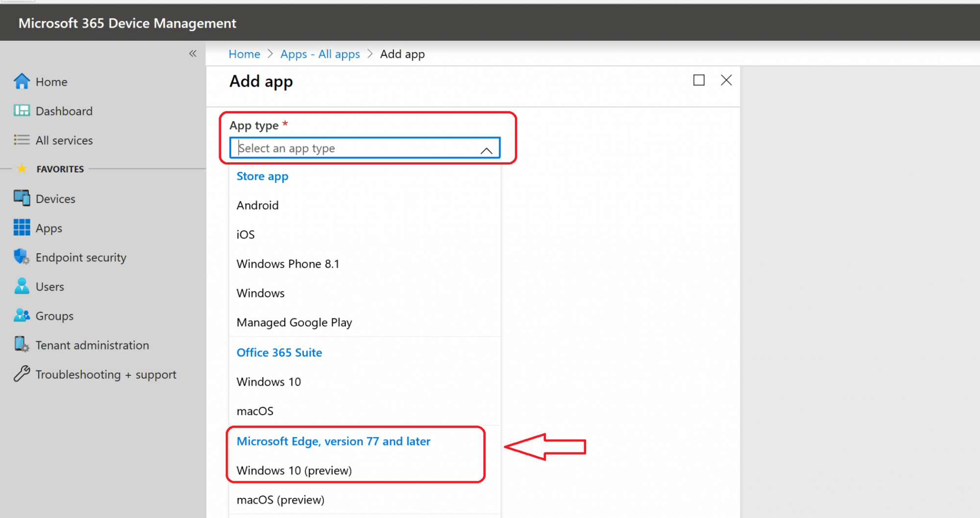The image size is (980, 518).
Task: Collapse the App type dropdown arrow
Action: click(x=486, y=150)
